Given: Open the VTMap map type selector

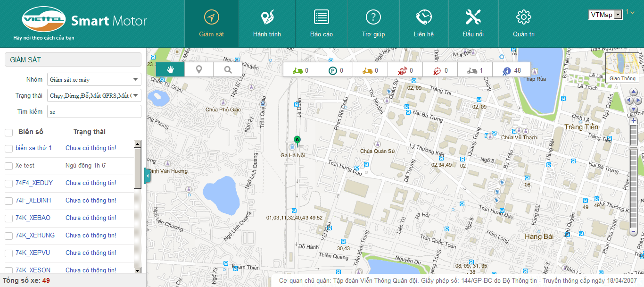Looking at the screenshot, I should tap(605, 15).
